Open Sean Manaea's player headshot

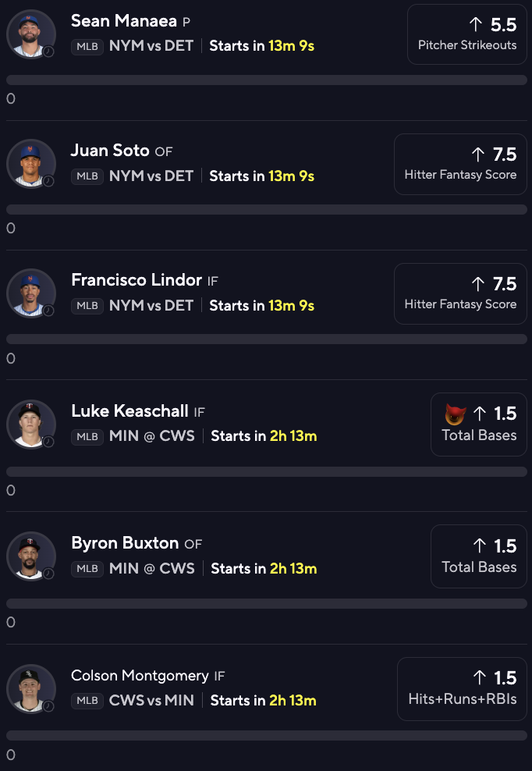pos(31,34)
